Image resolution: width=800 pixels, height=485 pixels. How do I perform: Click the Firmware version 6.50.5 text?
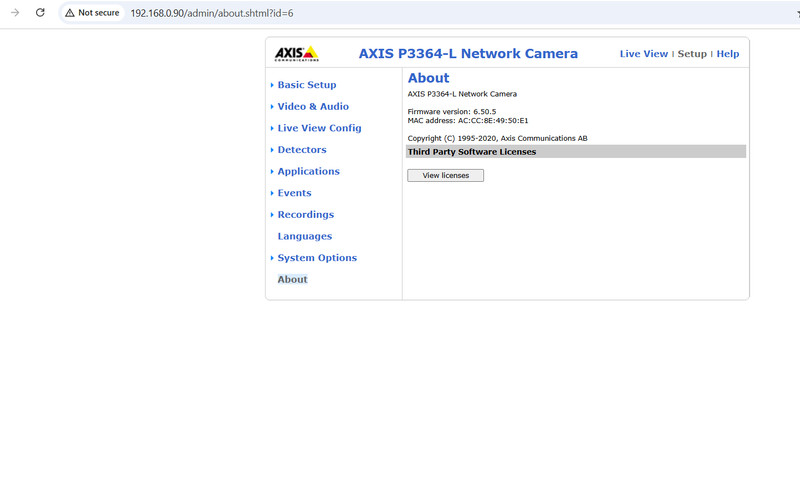[x=452, y=112]
